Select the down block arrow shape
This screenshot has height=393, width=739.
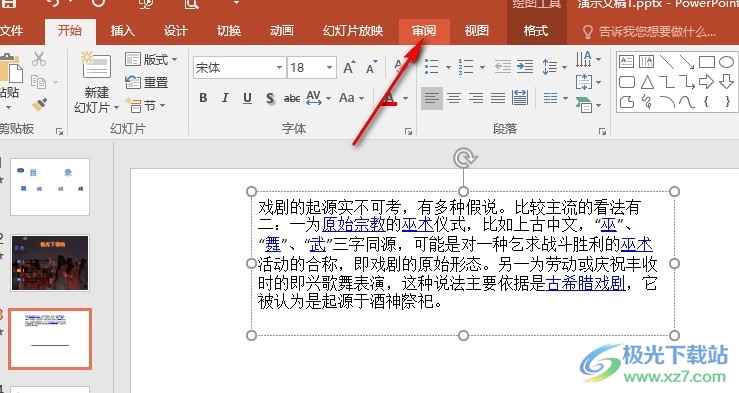click(727, 82)
